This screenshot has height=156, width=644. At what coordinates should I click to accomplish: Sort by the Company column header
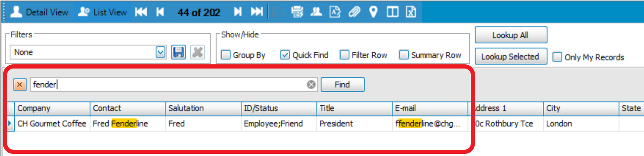click(x=52, y=108)
